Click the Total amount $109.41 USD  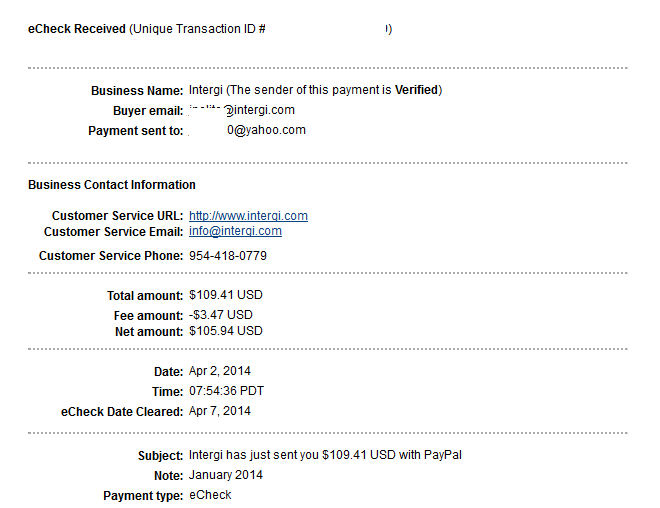(226, 295)
